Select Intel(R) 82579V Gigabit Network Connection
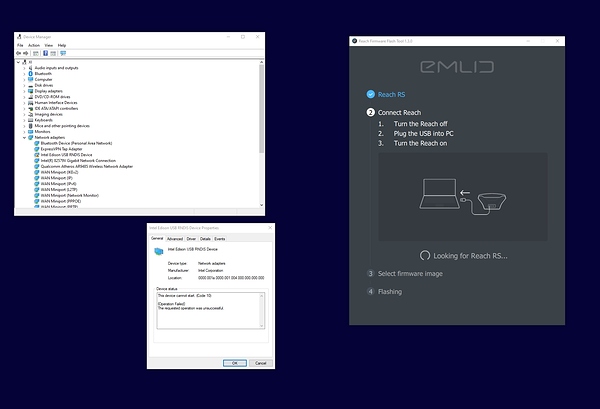 78,161
